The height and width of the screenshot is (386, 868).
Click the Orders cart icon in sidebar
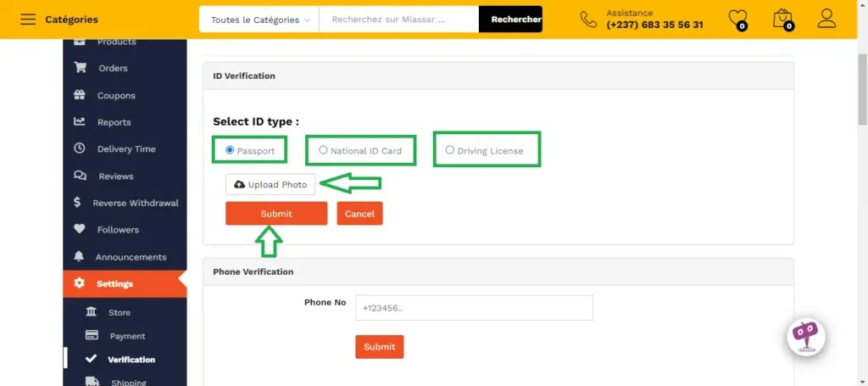(x=80, y=68)
